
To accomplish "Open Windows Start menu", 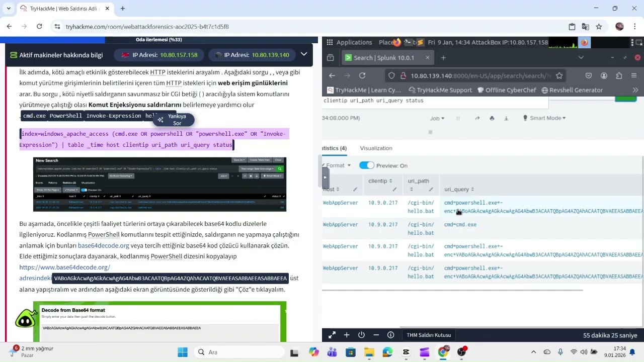I will click(182, 352).
